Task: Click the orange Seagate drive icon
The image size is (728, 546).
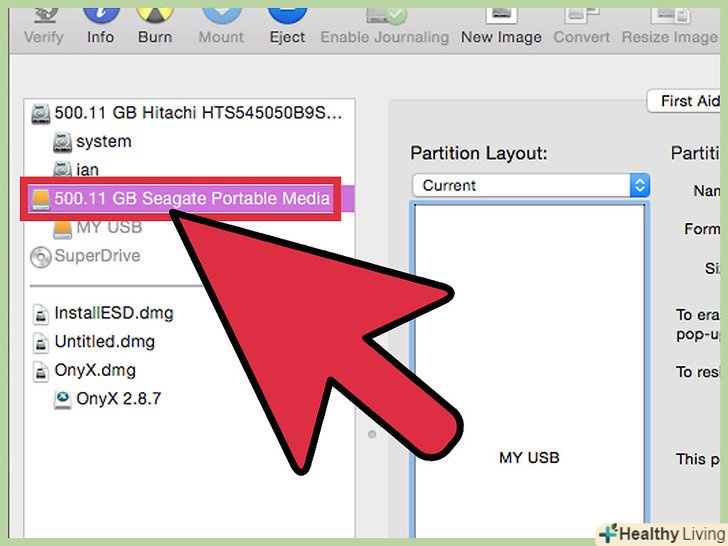Action: (x=40, y=199)
